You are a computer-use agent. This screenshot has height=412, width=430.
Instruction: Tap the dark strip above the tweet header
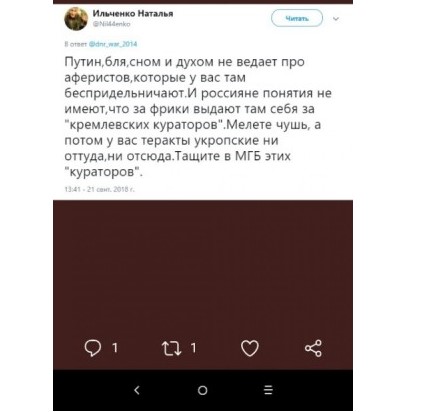[x=203, y=2]
